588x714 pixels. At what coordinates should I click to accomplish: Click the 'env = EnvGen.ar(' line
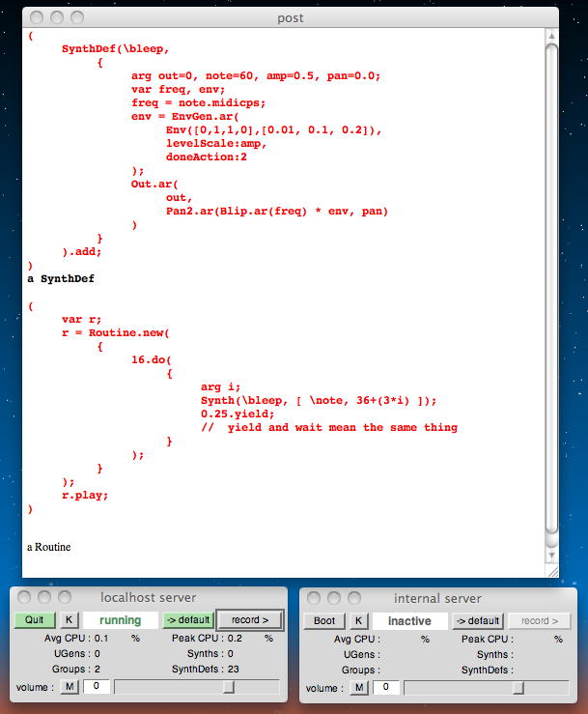[184, 117]
